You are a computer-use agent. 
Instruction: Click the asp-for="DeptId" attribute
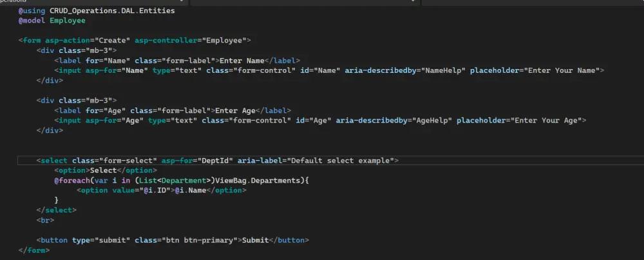click(197, 160)
